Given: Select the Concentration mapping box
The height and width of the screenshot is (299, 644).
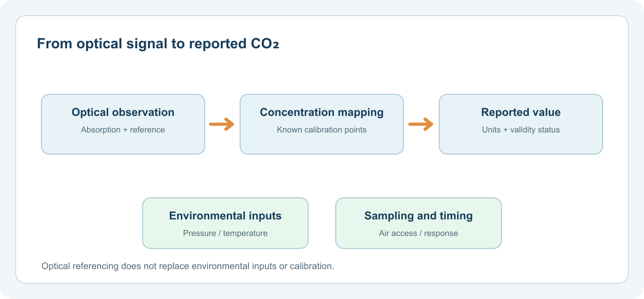Looking at the screenshot, I should click(x=322, y=124).
